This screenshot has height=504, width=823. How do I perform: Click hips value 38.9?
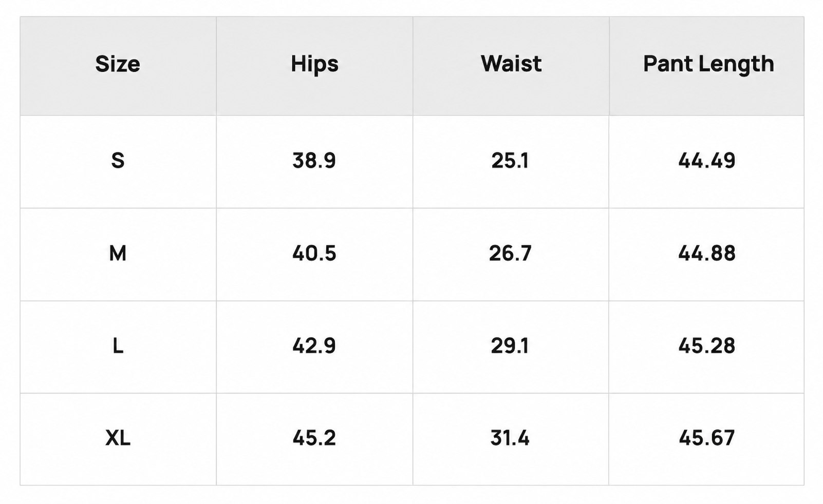click(314, 161)
